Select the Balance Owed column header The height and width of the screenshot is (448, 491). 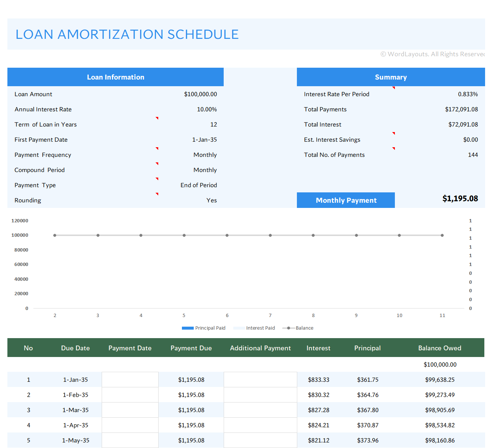pos(440,348)
